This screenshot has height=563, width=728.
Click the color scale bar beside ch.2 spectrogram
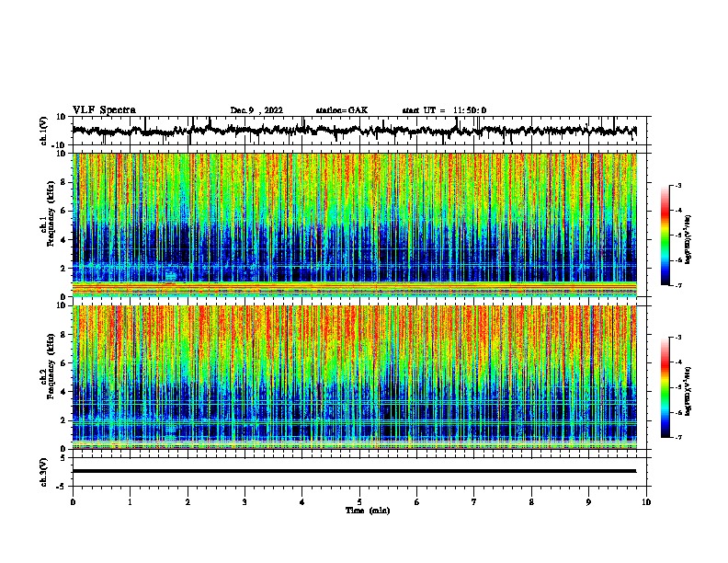pos(665,387)
